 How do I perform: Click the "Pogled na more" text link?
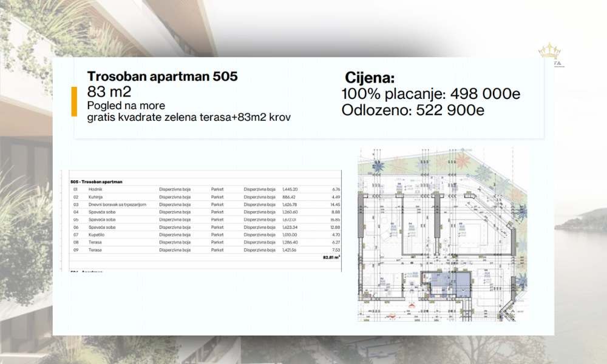pos(126,105)
